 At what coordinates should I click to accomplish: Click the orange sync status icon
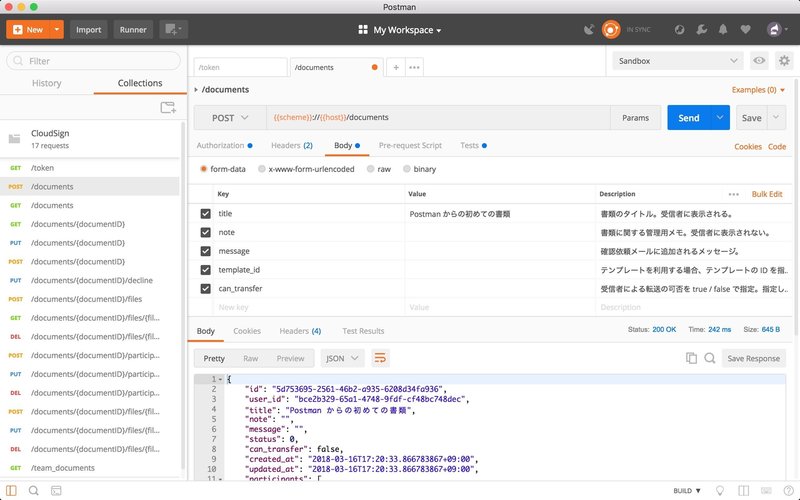pyautogui.click(x=611, y=30)
